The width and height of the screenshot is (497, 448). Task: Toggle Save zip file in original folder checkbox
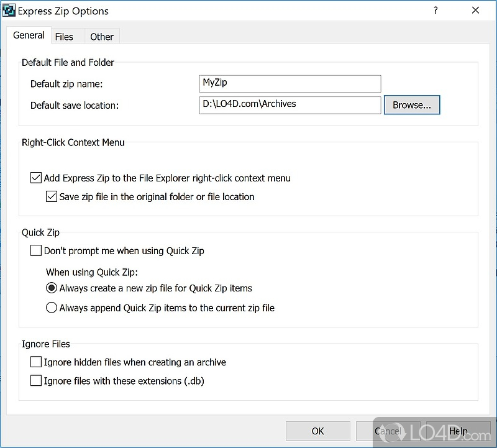(52, 197)
